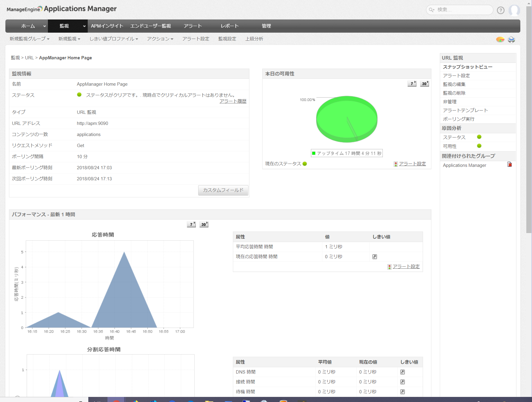Screen dimensions: 532x402
Task: Open the アラート履歴 link
Action: pos(233,101)
